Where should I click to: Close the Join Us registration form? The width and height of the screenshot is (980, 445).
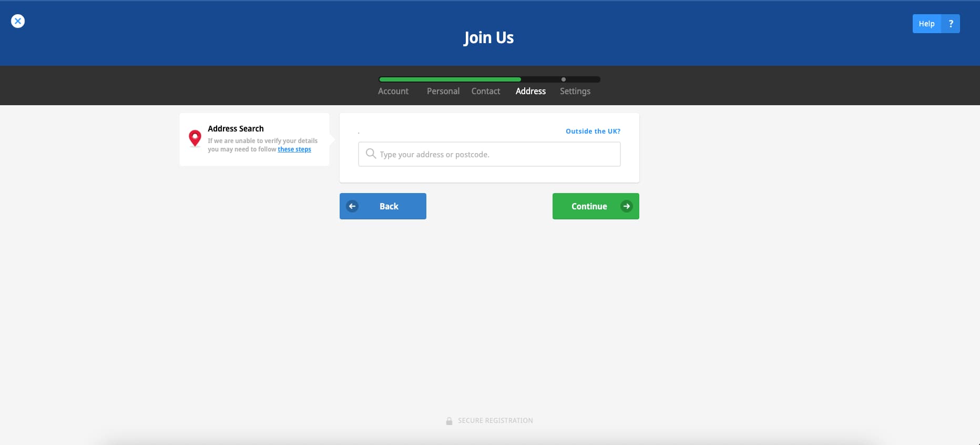18,21
